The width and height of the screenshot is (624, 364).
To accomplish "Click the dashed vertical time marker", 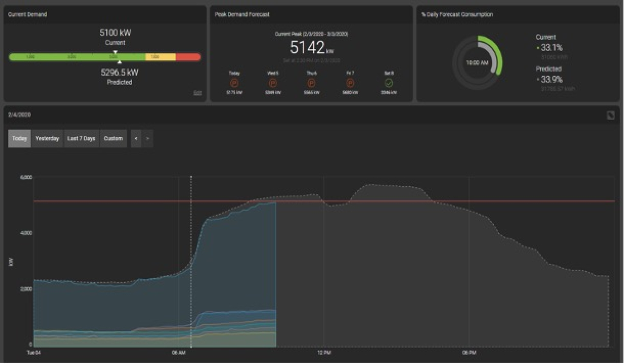I will coord(191,261).
